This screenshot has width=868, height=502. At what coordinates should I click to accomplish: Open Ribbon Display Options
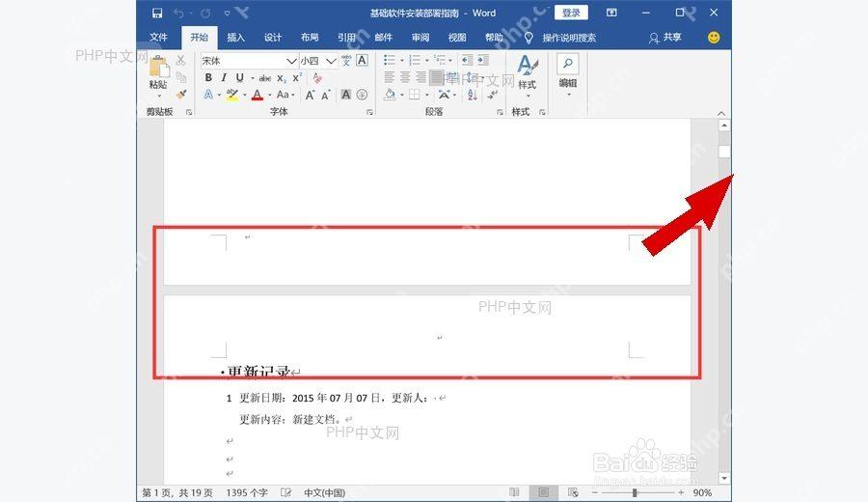611,13
